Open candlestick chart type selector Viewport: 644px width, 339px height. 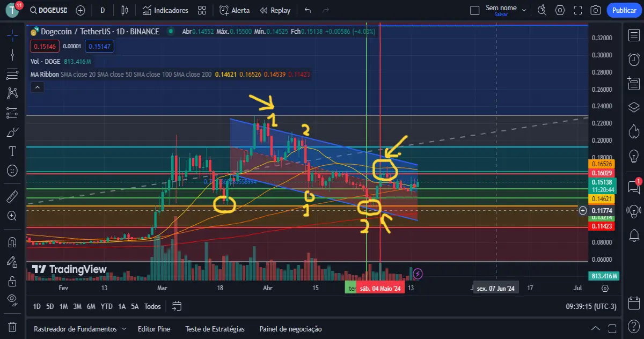pos(125,10)
